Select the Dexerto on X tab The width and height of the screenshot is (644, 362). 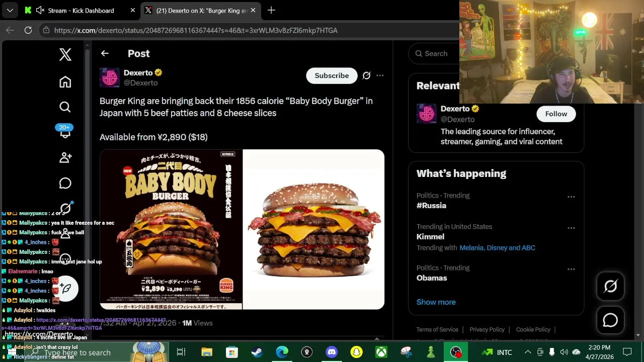click(201, 10)
